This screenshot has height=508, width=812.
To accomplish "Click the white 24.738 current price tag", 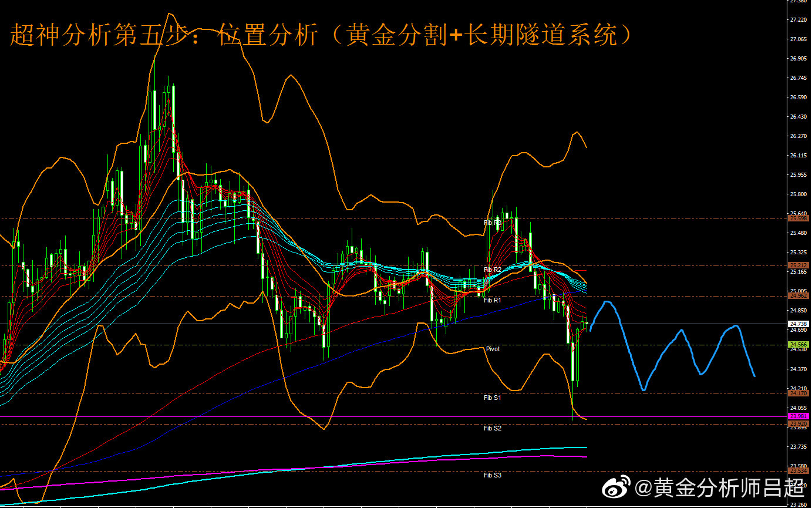I will coord(798,324).
